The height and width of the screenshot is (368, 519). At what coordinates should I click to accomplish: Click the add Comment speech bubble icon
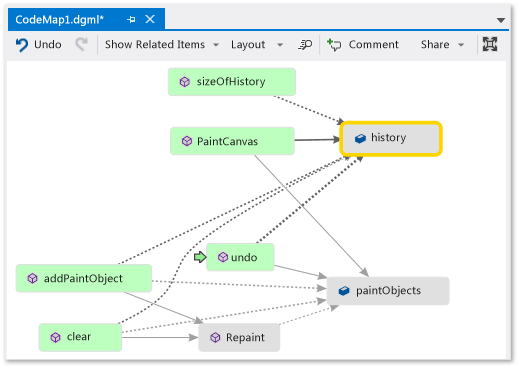point(334,45)
